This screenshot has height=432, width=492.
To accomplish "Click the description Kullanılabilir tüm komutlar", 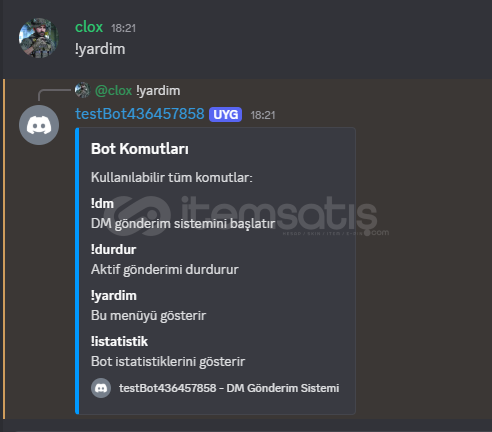I will (x=172, y=177).
